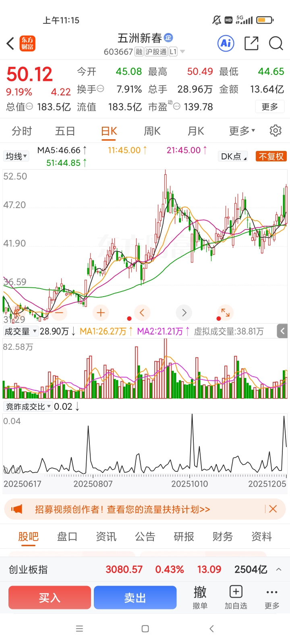Open the search magnifier icon
The height and width of the screenshot is (644, 290).
click(x=276, y=43)
